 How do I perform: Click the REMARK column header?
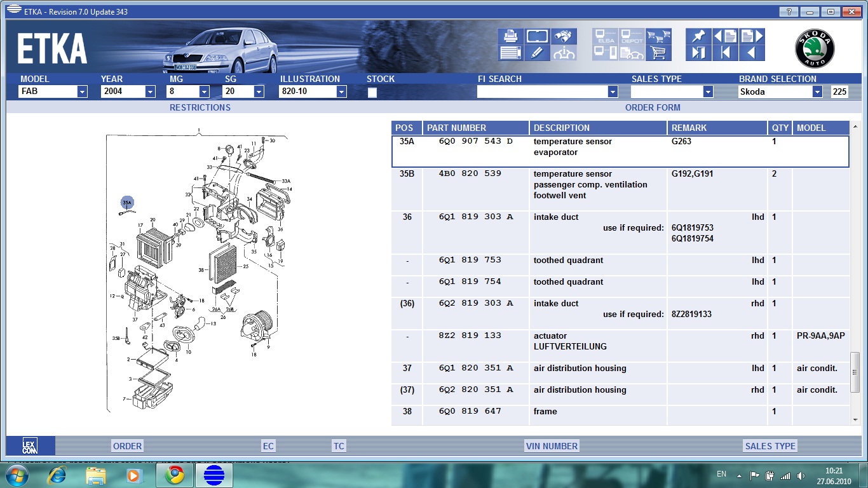tap(717, 128)
